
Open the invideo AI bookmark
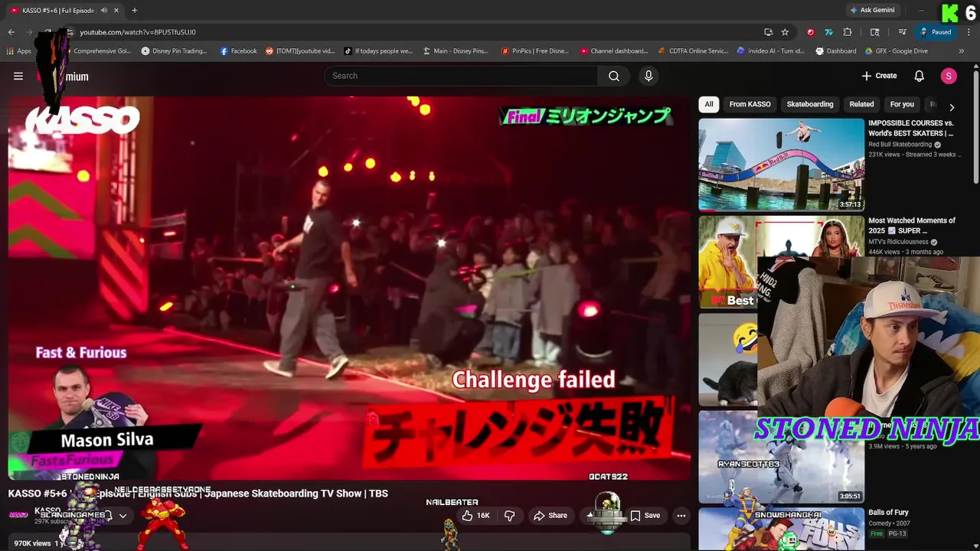click(x=771, y=51)
